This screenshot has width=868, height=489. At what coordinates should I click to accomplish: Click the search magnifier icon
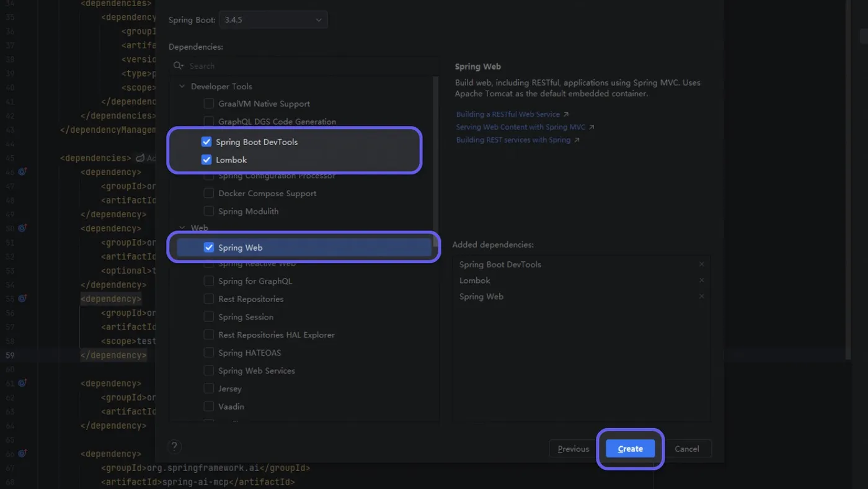point(179,66)
